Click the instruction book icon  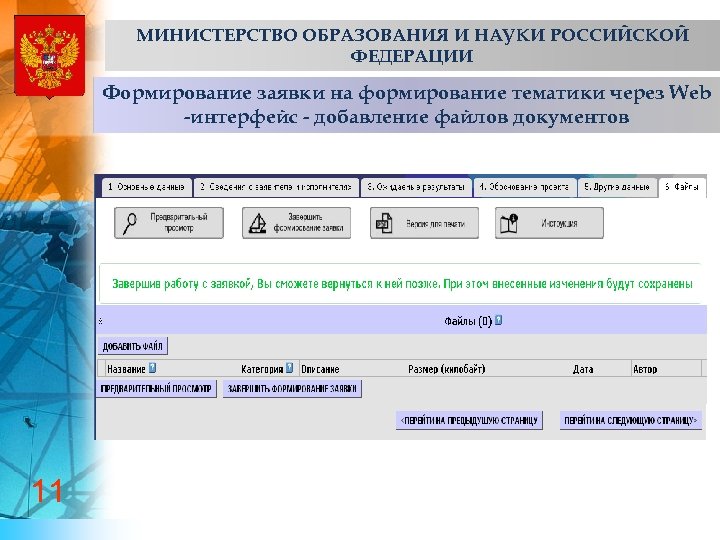click(x=509, y=224)
